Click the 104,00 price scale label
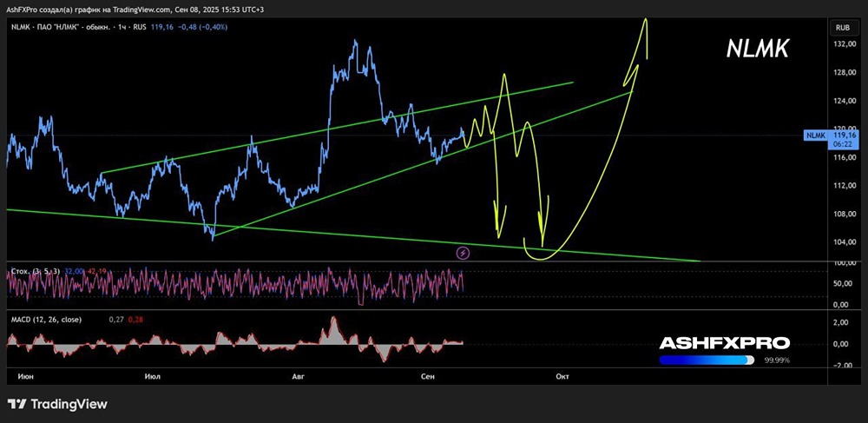Viewport: 868px width, 423px height. click(844, 242)
